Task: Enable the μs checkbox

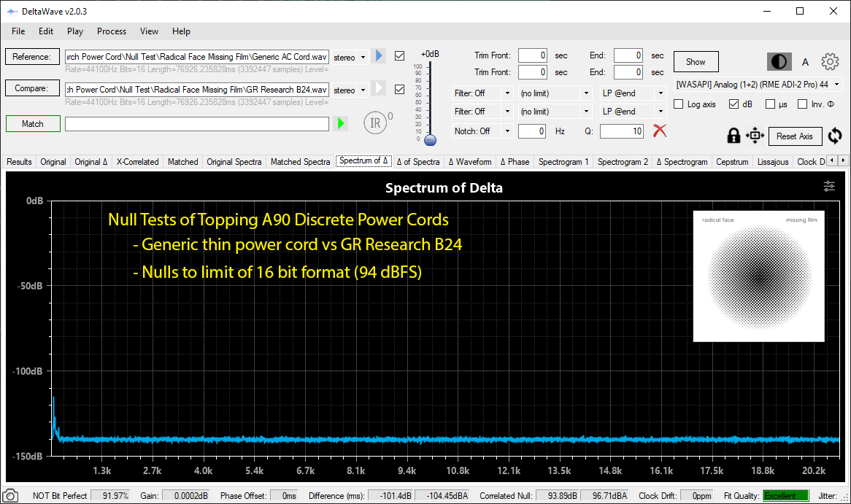Action: coord(770,104)
